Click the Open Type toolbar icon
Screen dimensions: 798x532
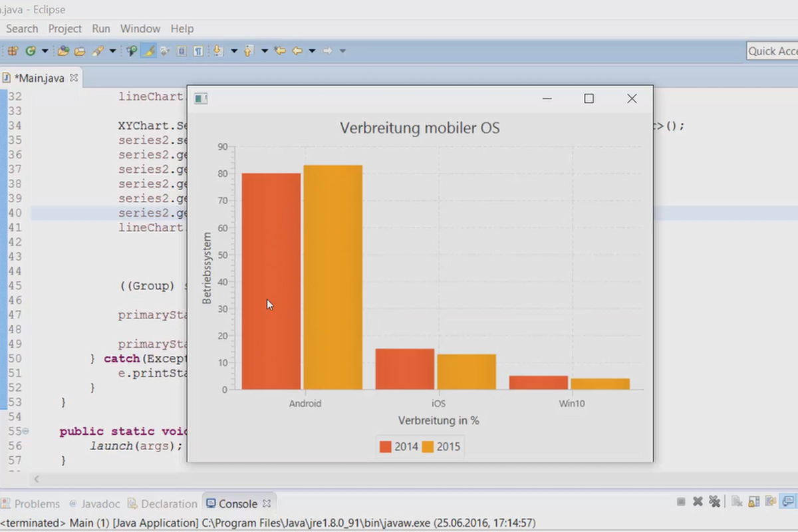pos(63,51)
